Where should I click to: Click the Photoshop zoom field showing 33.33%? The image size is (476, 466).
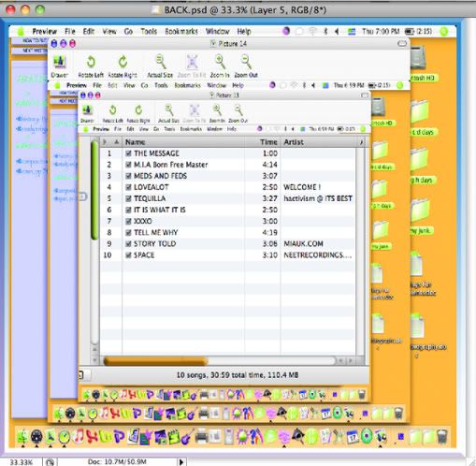click(22, 461)
